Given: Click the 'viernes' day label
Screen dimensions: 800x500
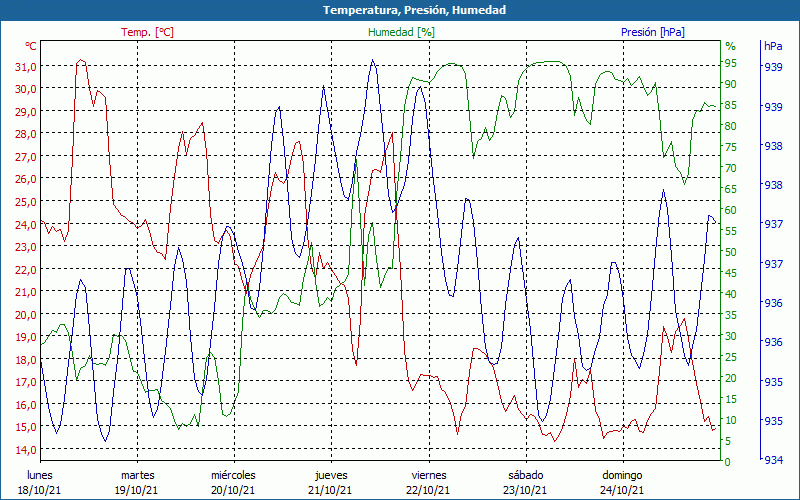Looking at the screenshot, I should pos(429,476).
